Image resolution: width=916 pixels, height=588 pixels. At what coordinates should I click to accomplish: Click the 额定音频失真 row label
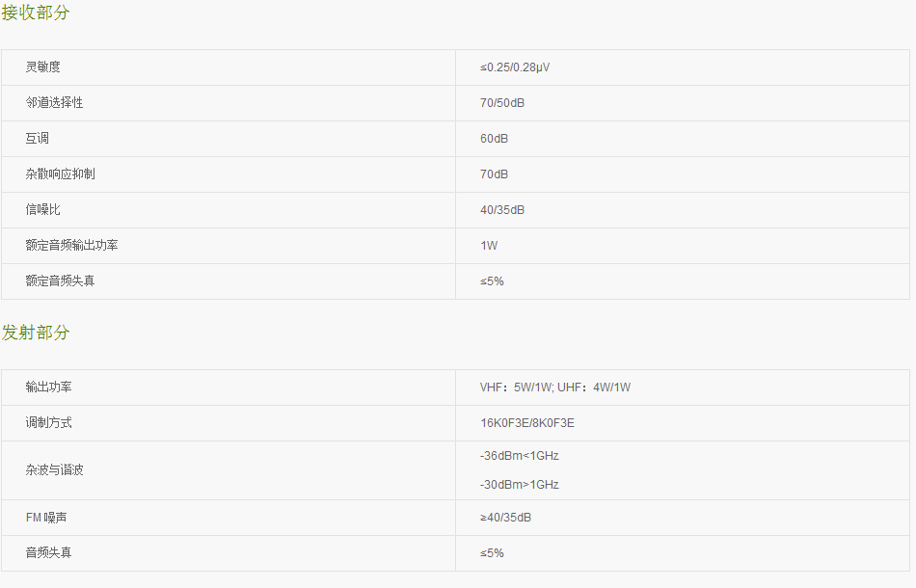[61, 281]
